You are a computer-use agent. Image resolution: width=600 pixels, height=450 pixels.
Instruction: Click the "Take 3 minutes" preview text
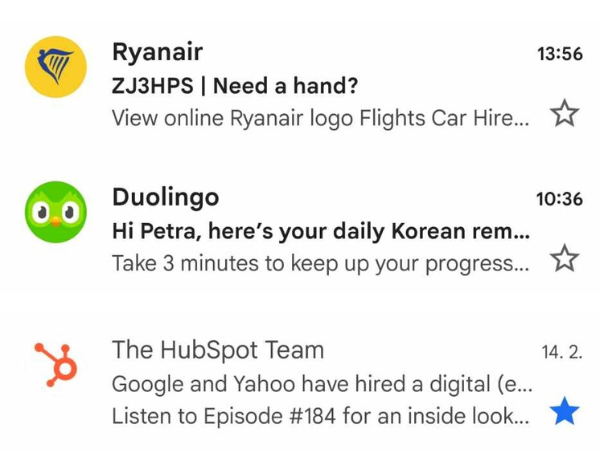click(320, 263)
